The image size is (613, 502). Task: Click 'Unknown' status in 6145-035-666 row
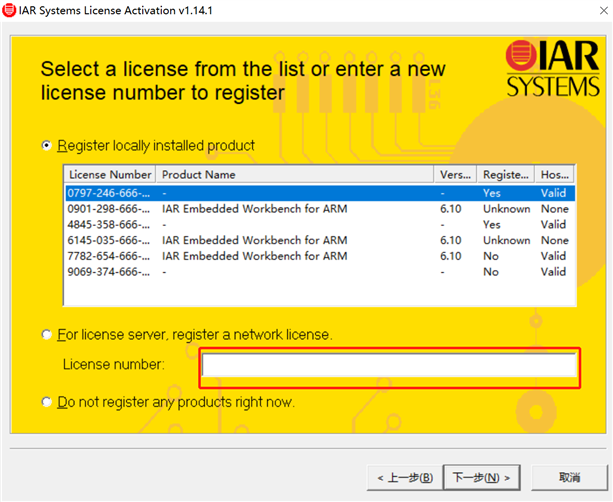click(507, 240)
